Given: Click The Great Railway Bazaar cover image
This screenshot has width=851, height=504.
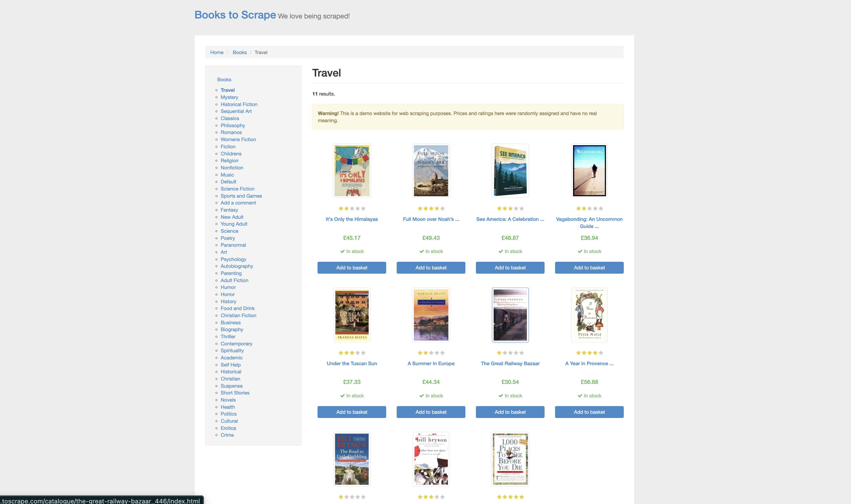Looking at the screenshot, I should 510,315.
